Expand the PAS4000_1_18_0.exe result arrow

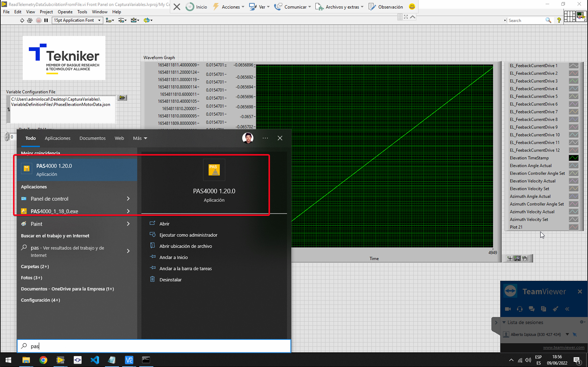[x=128, y=211]
